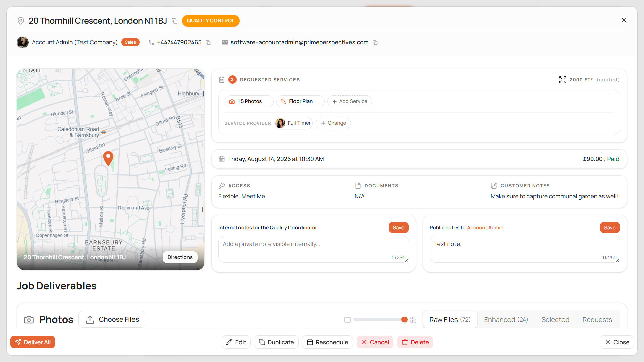The width and height of the screenshot is (644, 362).
Task: Click the Quality Control status badge
Action: click(x=211, y=21)
